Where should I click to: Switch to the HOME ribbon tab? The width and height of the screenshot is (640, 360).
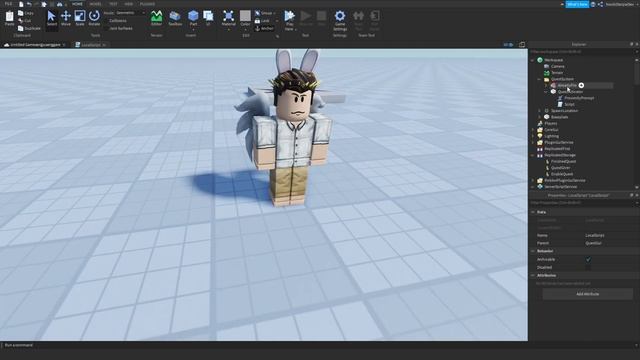click(77, 4)
